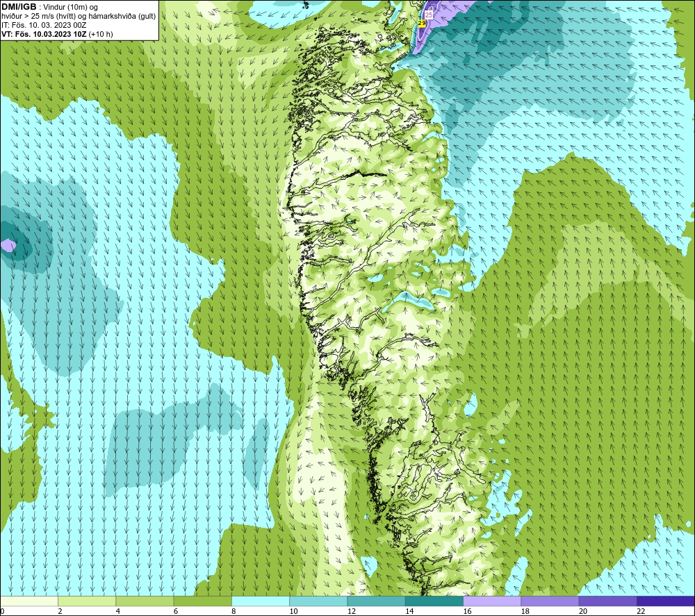Click the "(+10 h)" forecast offset text
Image resolution: width=695 pixels, height=616 pixels.
tap(101, 34)
